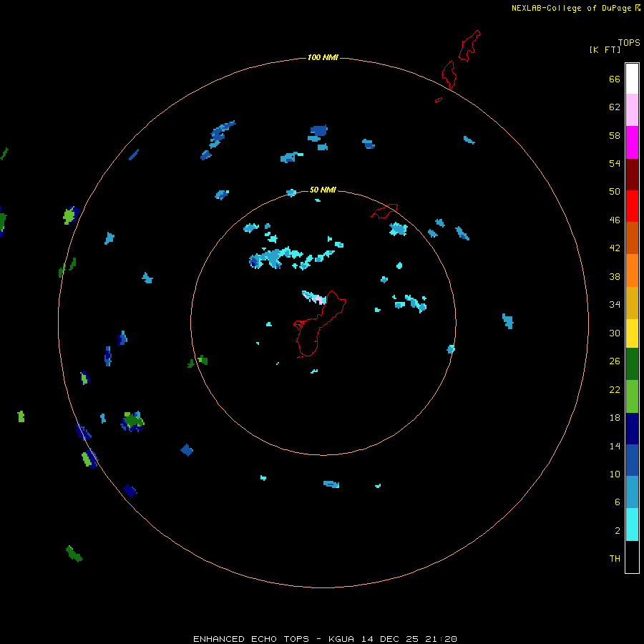Click the 50 NMI range ring label

tap(323, 190)
